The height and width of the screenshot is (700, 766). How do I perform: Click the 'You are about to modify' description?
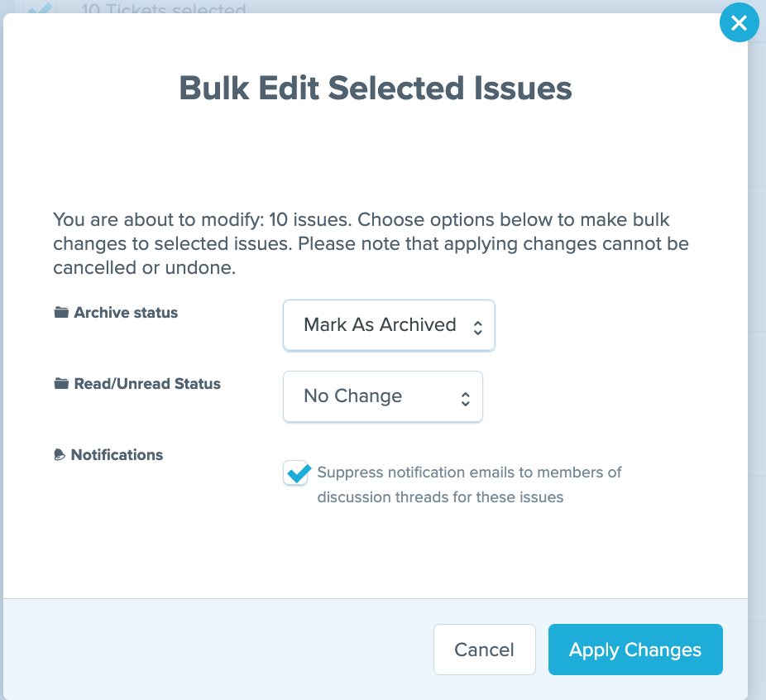tap(371, 243)
